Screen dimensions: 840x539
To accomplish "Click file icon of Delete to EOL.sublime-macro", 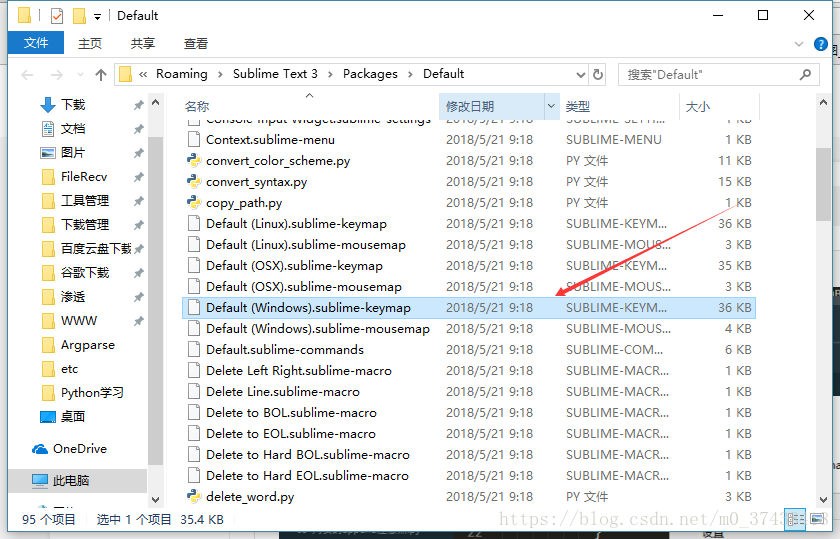I will coord(194,433).
